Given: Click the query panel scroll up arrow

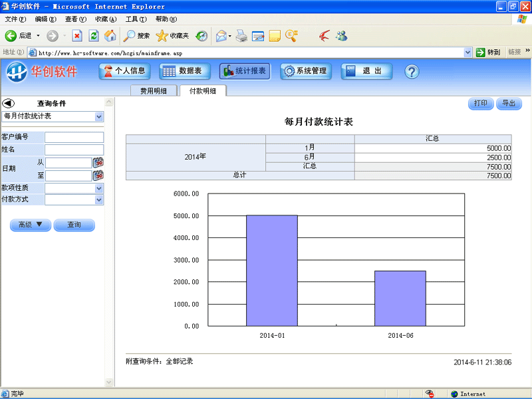Looking at the screenshot, I should point(109,102).
